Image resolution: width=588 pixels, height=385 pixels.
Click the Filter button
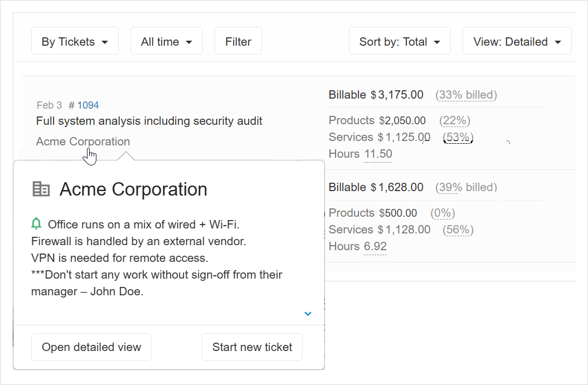pos(238,41)
